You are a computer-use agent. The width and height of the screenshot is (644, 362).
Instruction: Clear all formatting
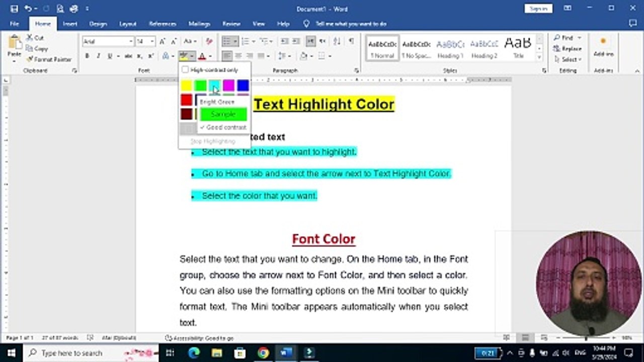click(x=209, y=41)
